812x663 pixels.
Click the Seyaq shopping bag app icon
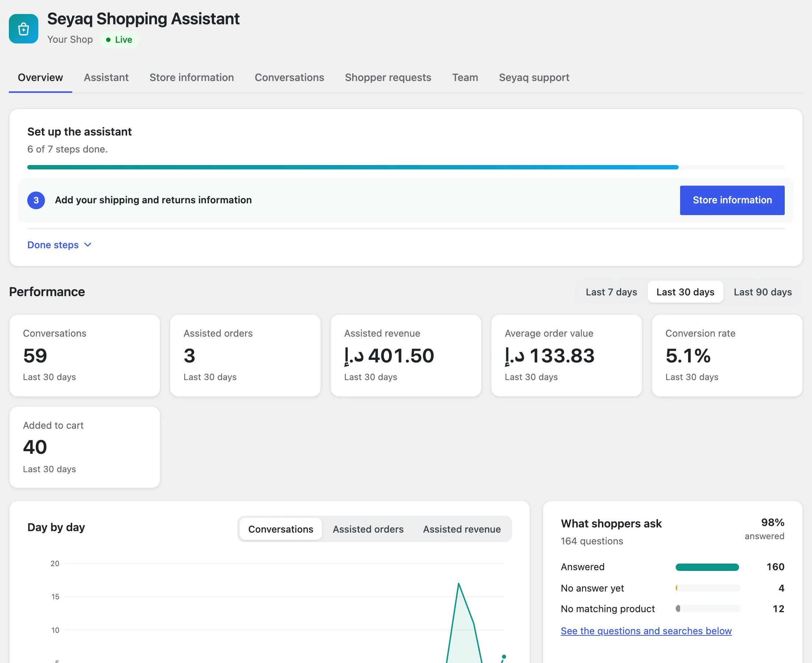23,29
